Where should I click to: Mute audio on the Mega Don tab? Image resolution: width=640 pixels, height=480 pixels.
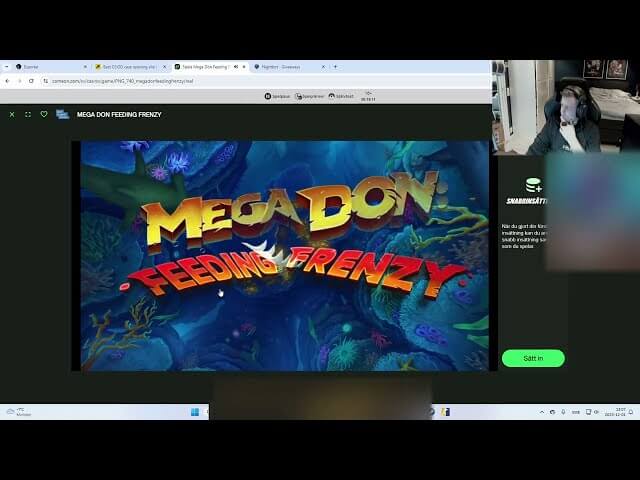[x=236, y=67]
